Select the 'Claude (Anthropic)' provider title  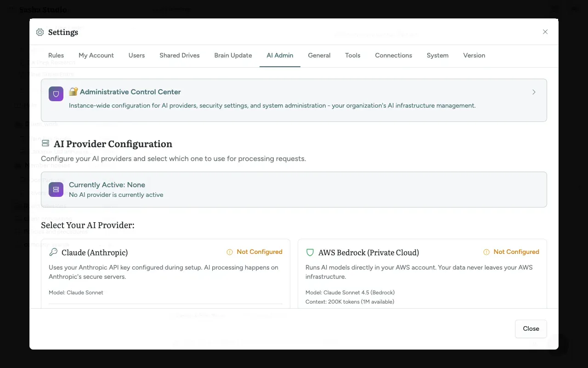coord(95,253)
